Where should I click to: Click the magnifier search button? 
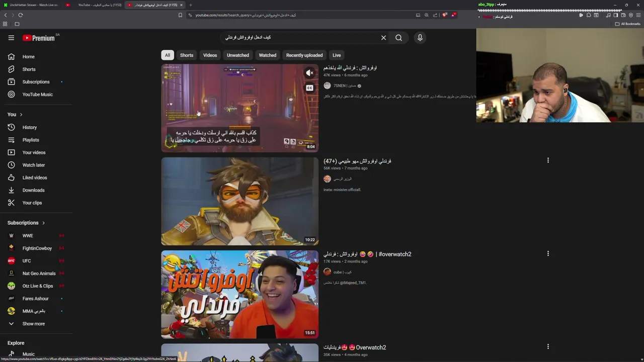tap(398, 38)
